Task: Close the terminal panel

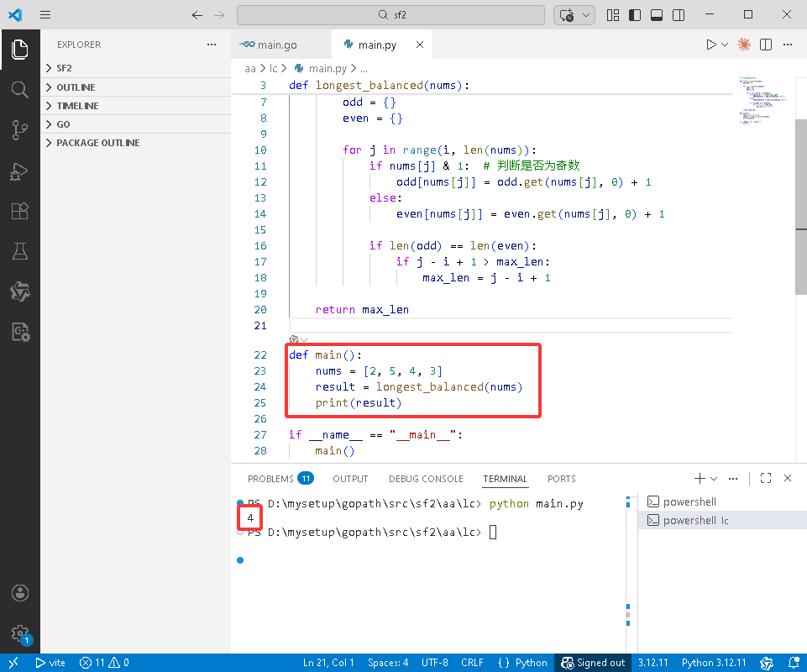Action: pyautogui.click(x=788, y=479)
